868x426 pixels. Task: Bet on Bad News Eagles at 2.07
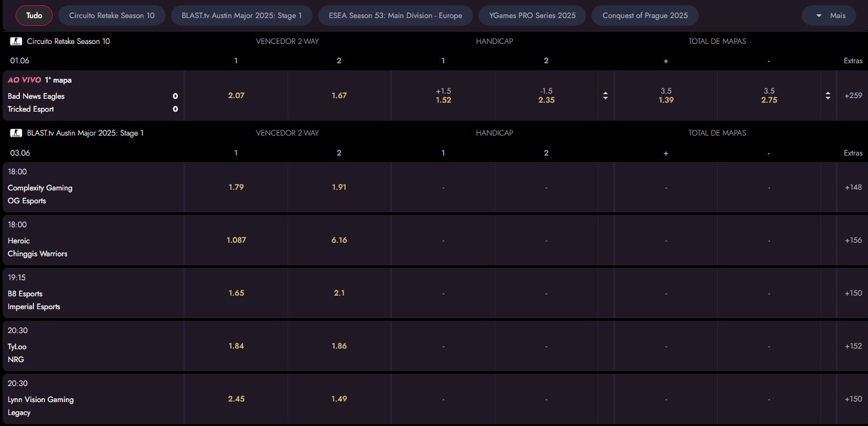coord(236,96)
